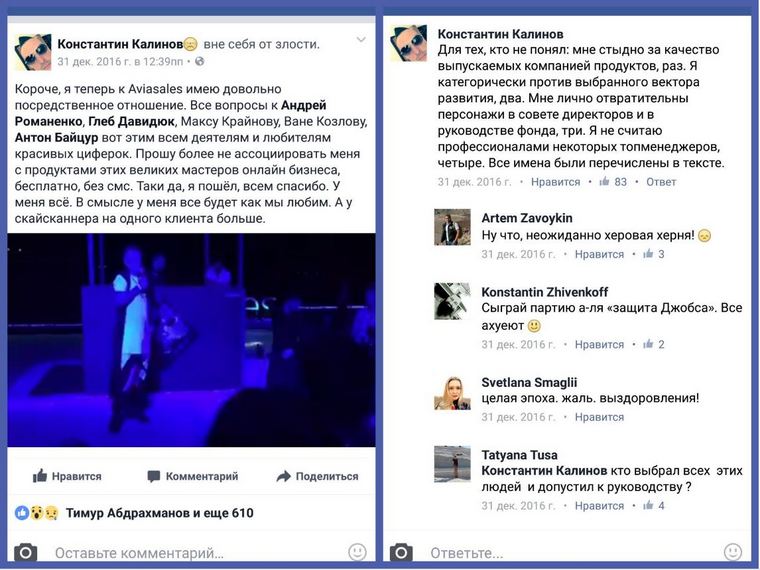
Task: Open Tatyana Tusa's profile name
Action: pos(519,455)
